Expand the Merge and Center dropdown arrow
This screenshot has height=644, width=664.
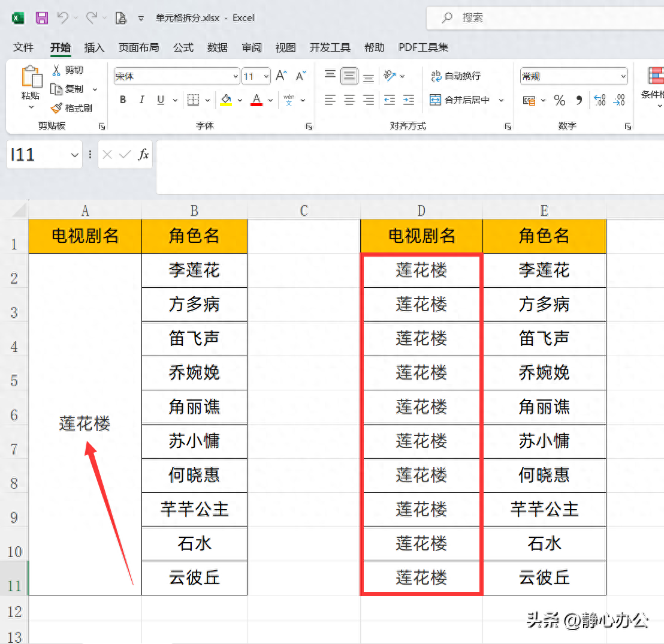tap(501, 100)
